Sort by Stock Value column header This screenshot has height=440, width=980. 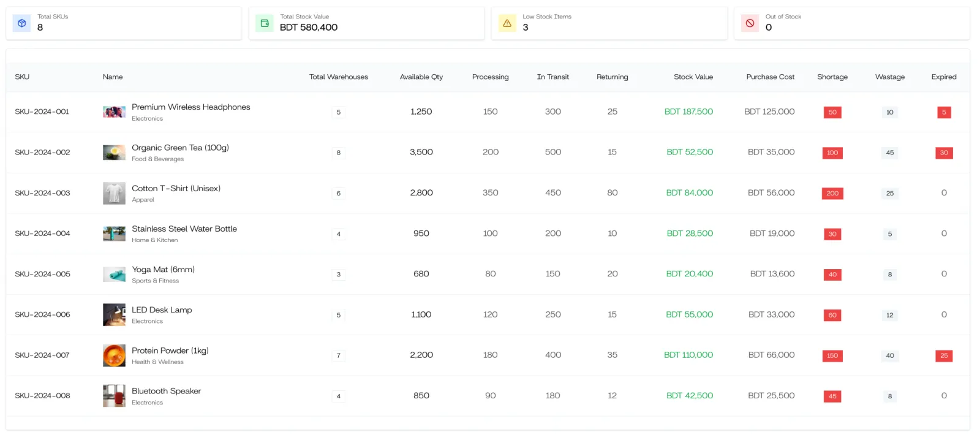click(x=693, y=77)
